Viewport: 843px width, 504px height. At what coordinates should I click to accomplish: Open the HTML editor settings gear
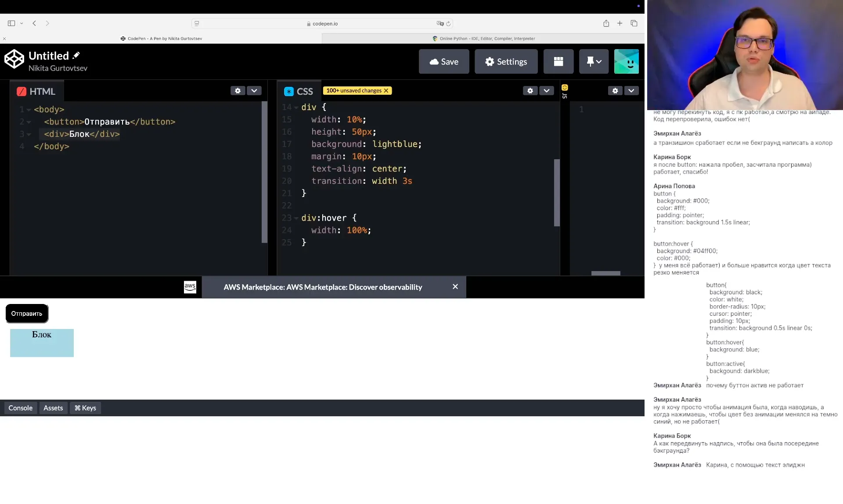pos(238,91)
